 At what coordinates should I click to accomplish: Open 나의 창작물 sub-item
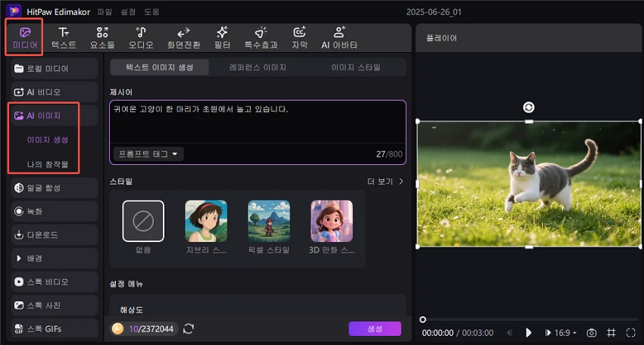(48, 164)
